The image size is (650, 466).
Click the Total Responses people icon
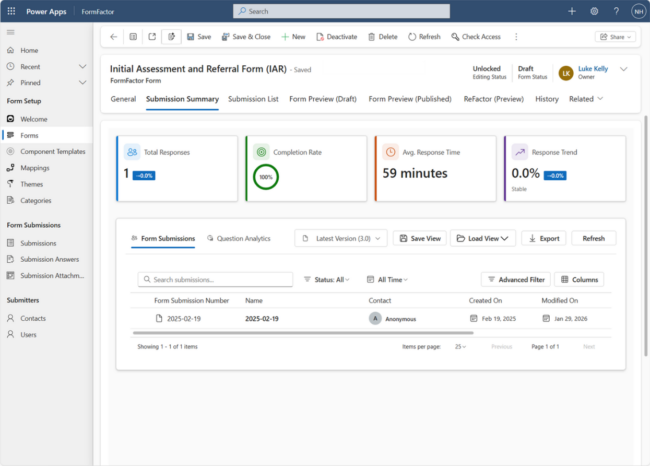(132, 152)
